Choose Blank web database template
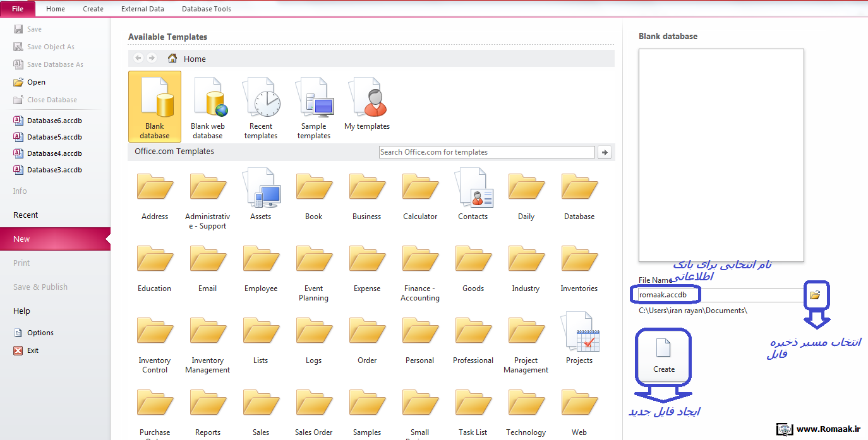The height and width of the screenshot is (440, 868). 208,107
